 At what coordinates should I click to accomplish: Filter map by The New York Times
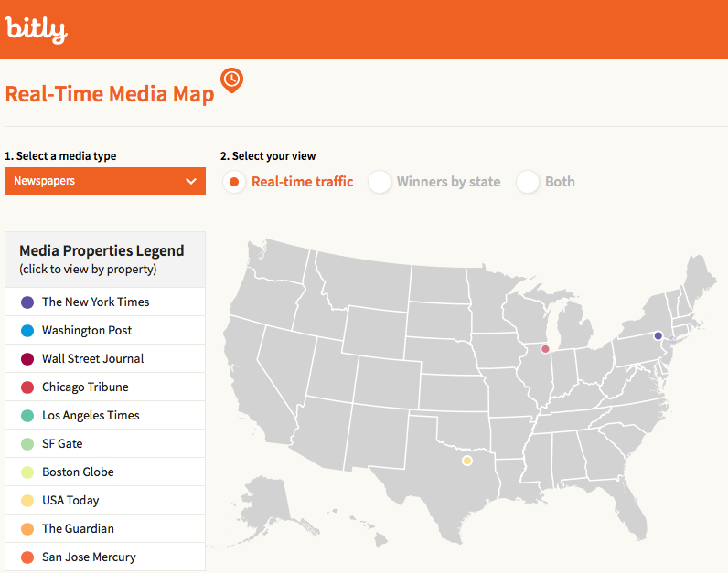coord(95,302)
